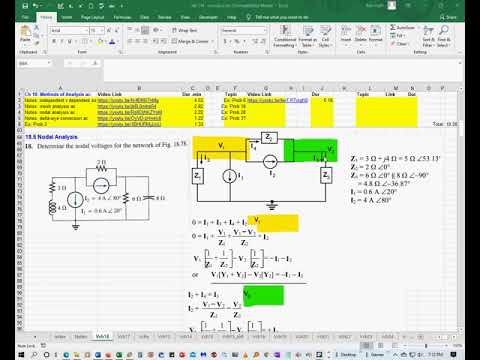Switch to the Developer ribbon tab

[208, 17]
